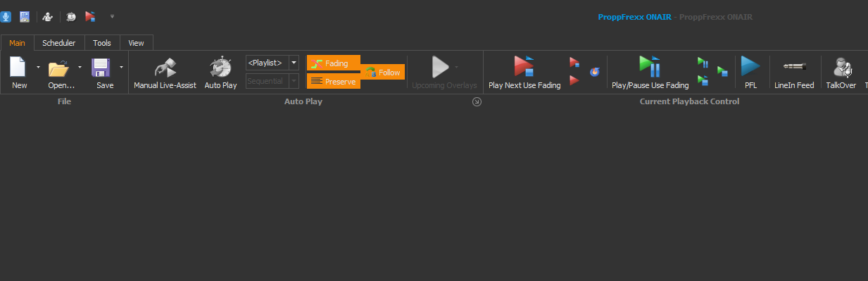868x281 pixels.
Task: Click small red play-stop icon above
Action: point(574,63)
